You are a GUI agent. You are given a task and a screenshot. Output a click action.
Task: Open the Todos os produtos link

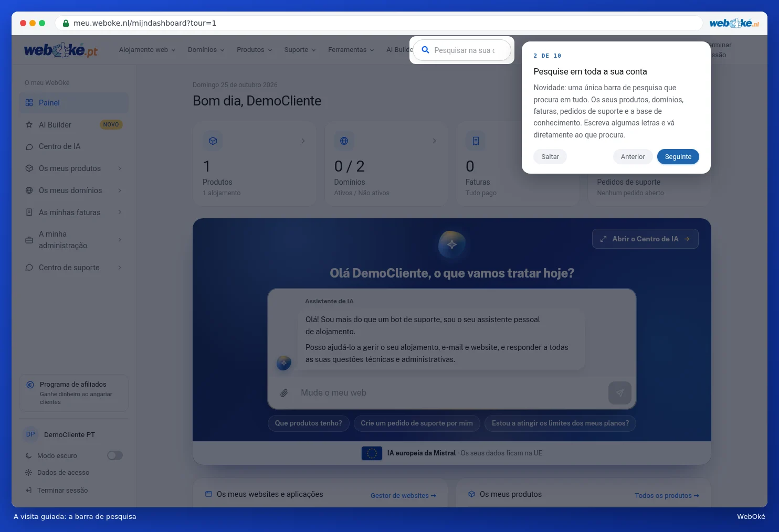coord(667,496)
